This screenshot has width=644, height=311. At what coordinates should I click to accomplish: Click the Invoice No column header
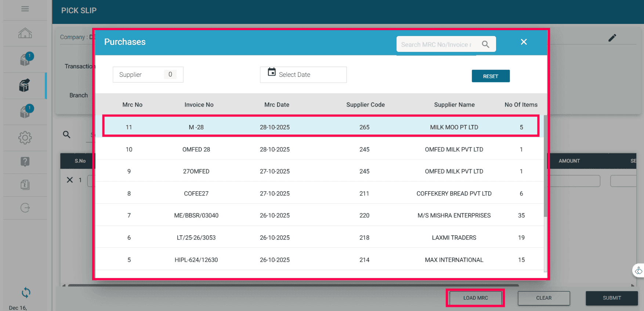(199, 105)
